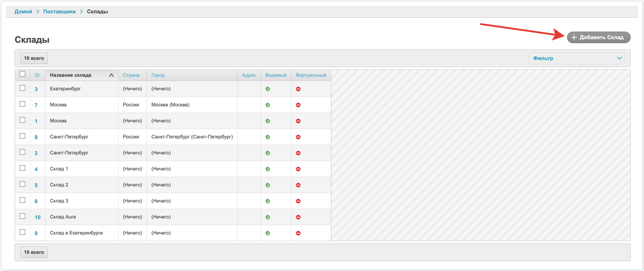This screenshot has width=644, height=271.
Task: Click red virtual icon for Склад в Екатеринбурге
Action: 298,233
